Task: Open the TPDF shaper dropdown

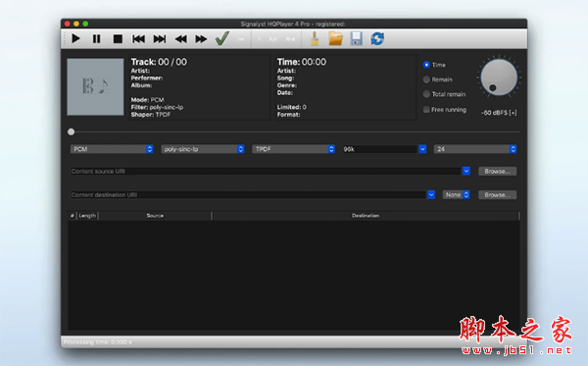Action: click(x=294, y=149)
